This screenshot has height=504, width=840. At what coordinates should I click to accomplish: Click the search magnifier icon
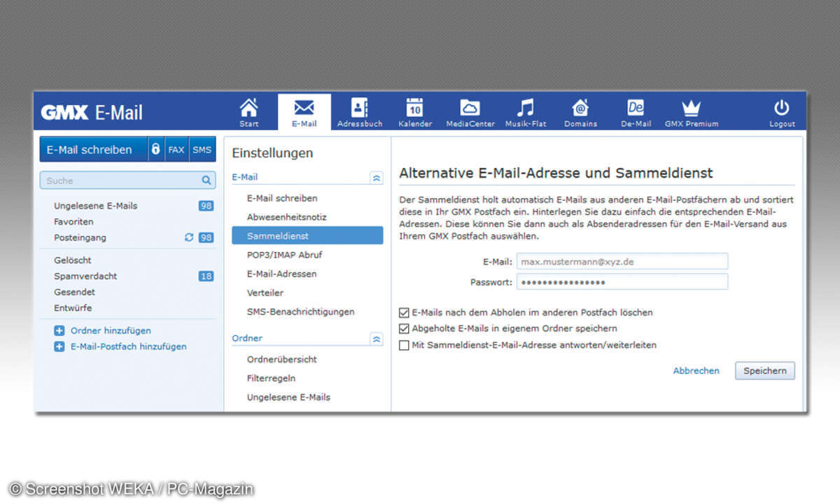point(206,181)
